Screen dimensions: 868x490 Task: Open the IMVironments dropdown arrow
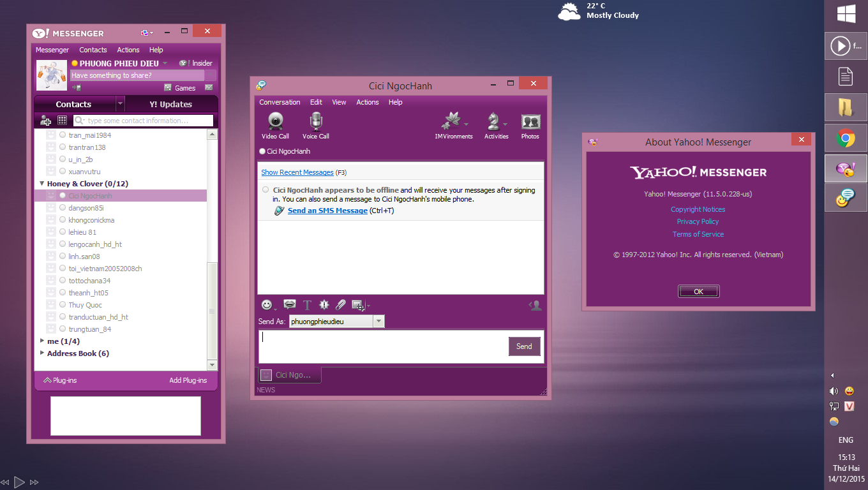467,124
